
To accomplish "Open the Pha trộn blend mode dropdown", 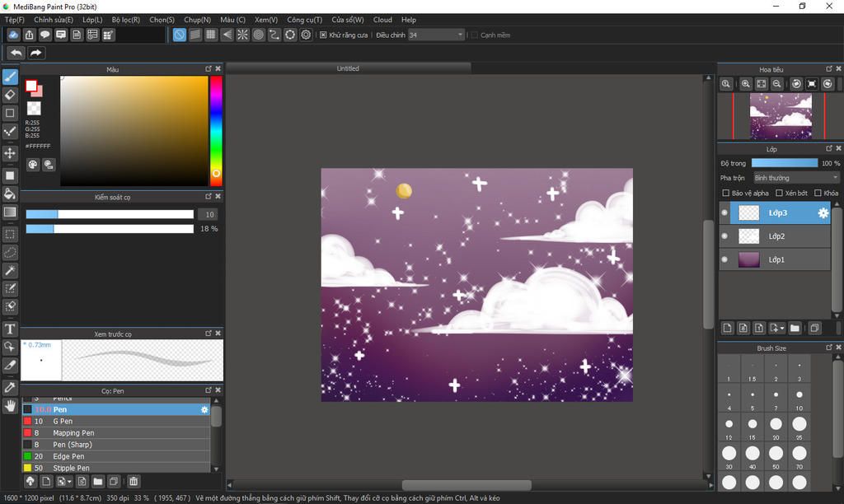I will tap(795, 178).
